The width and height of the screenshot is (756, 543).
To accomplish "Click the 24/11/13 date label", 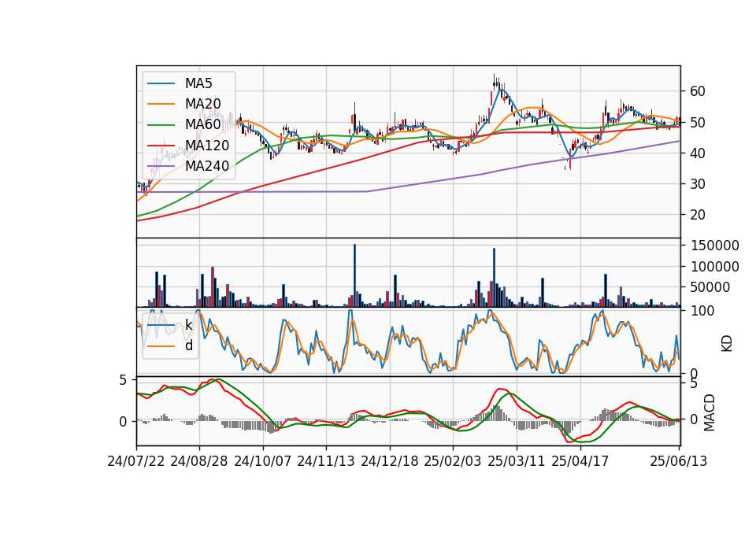I will [326, 461].
